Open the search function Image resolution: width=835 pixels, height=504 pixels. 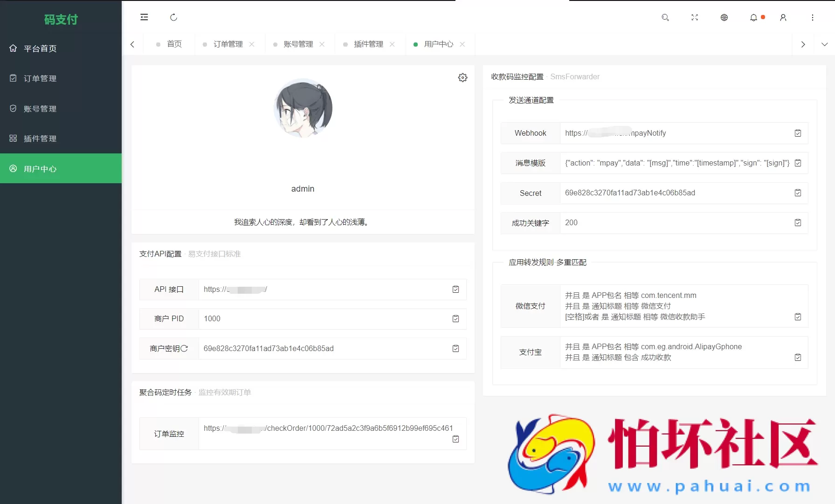click(x=665, y=17)
